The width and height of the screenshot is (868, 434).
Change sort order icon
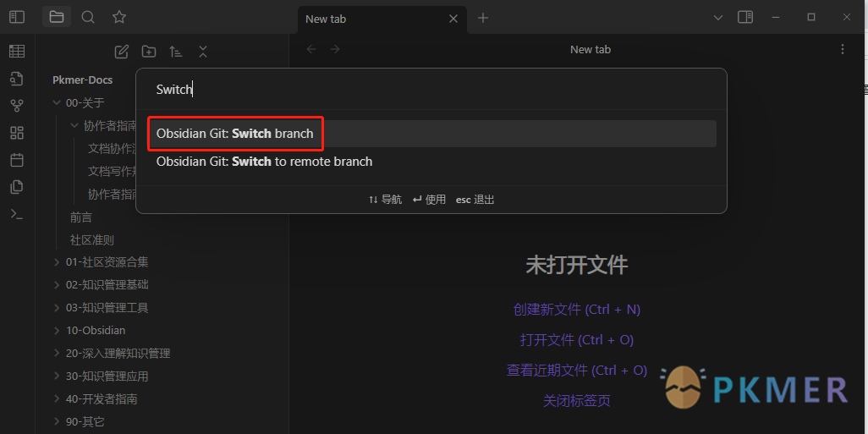click(x=175, y=52)
